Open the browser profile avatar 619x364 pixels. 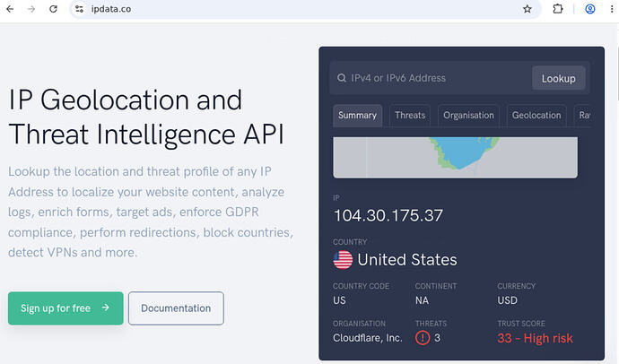[589, 9]
